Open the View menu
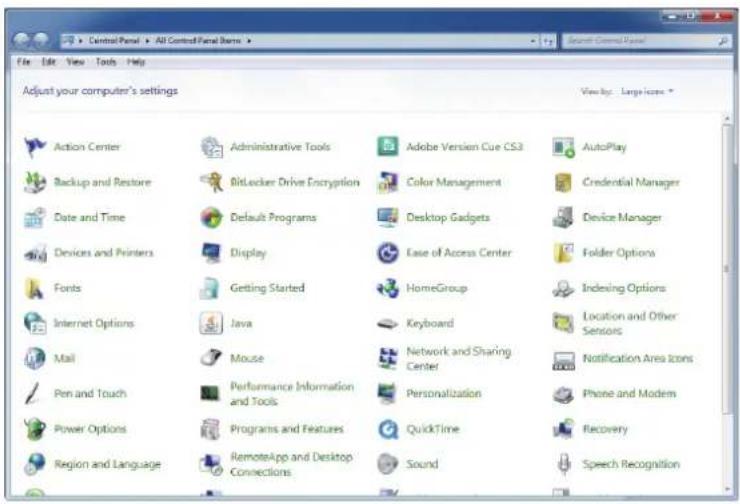740x504 pixels. point(75,62)
